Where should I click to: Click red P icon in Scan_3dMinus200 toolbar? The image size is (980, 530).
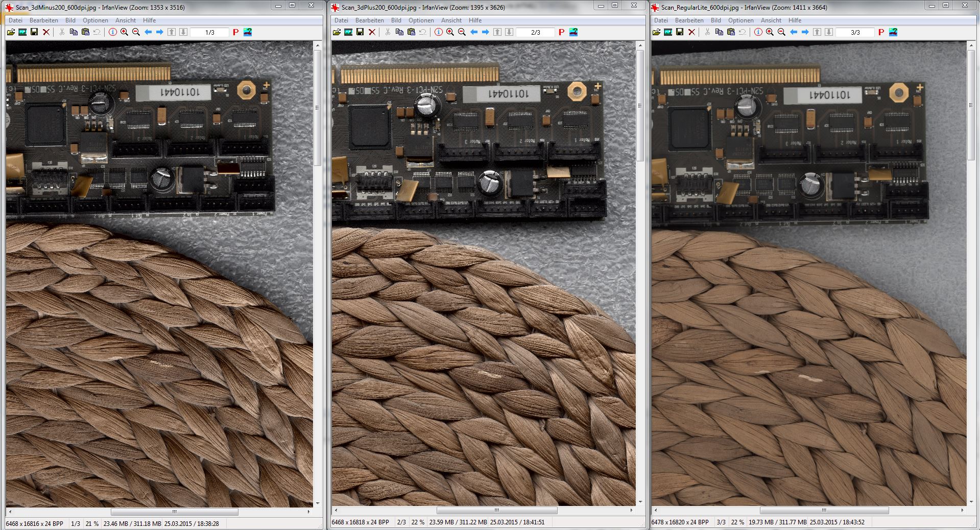[x=236, y=32]
